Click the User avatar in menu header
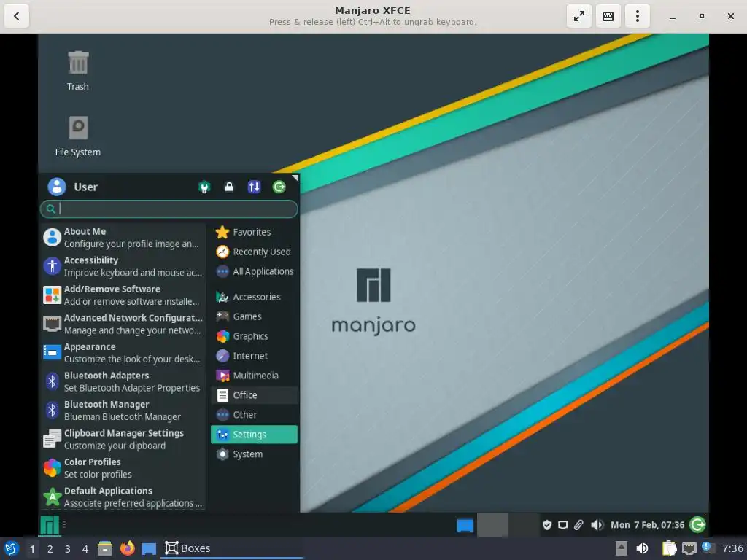Screen dimensions: 747x560 (x=57, y=187)
